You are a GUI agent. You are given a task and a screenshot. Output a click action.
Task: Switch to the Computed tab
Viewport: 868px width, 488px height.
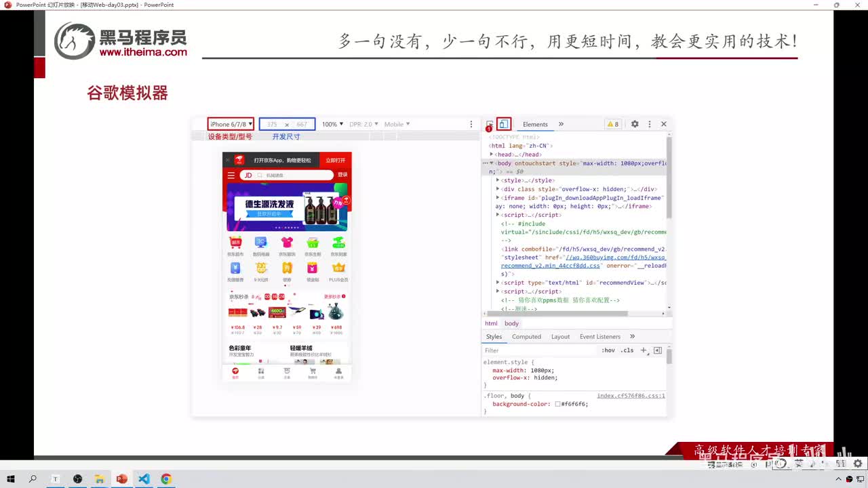point(526,337)
